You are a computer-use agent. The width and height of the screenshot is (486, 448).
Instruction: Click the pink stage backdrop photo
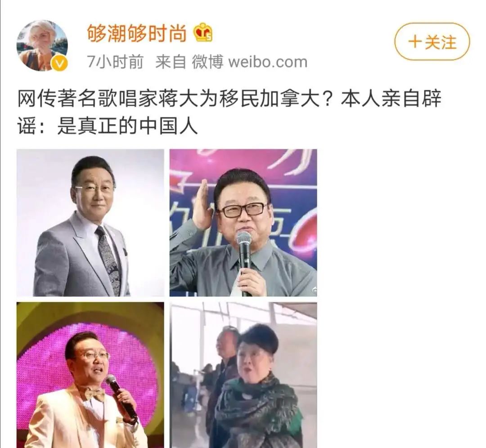[90, 375]
